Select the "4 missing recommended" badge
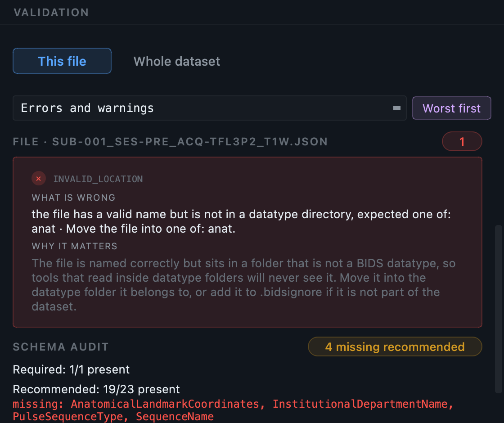The width and height of the screenshot is (504, 423). point(395,346)
